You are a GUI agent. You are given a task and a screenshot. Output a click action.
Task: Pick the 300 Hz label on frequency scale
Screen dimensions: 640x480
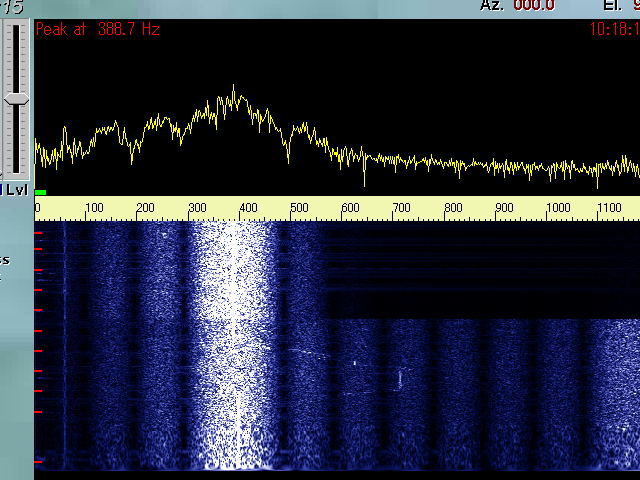coord(197,208)
